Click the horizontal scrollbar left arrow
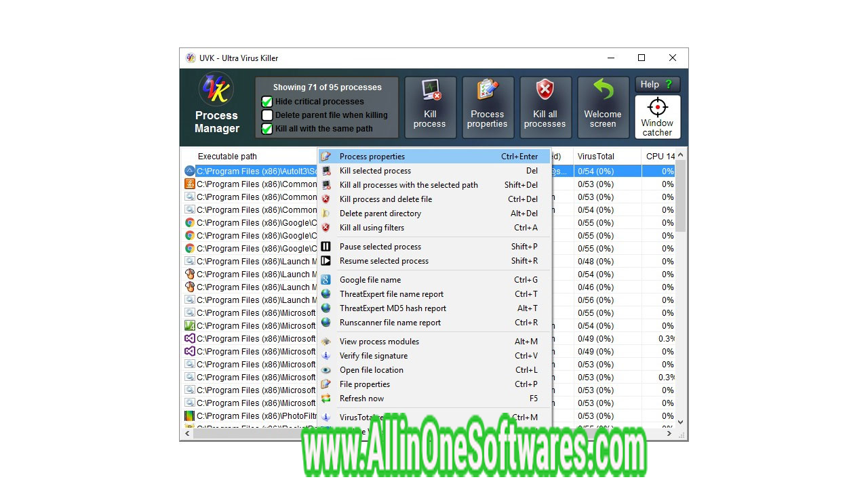The width and height of the screenshot is (868, 488). [x=188, y=433]
